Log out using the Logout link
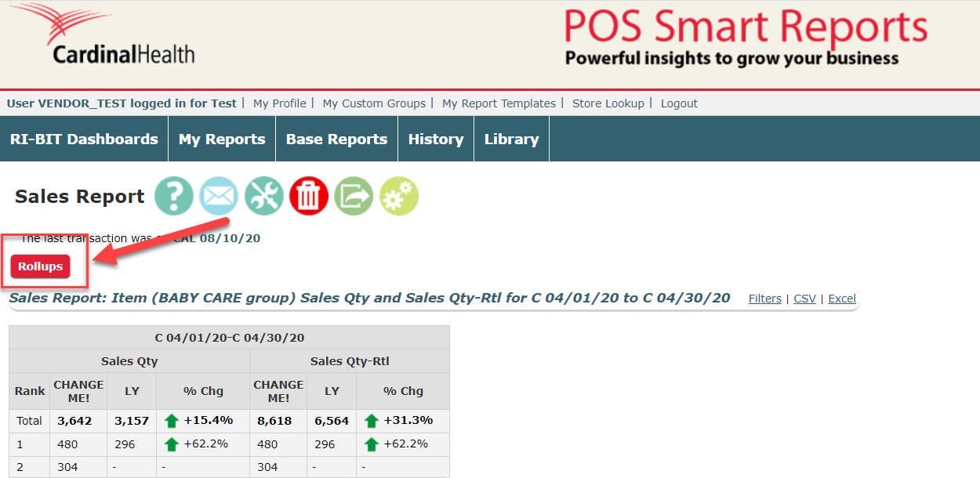980x478 pixels. 679,103
